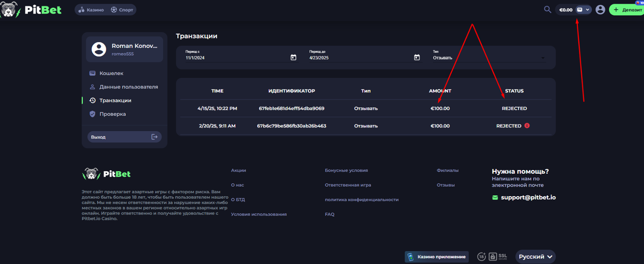The image size is (644, 264).
Task: Open the transaction type 'Отзывать' dropdown
Action: pyautogui.click(x=489, y=58)
